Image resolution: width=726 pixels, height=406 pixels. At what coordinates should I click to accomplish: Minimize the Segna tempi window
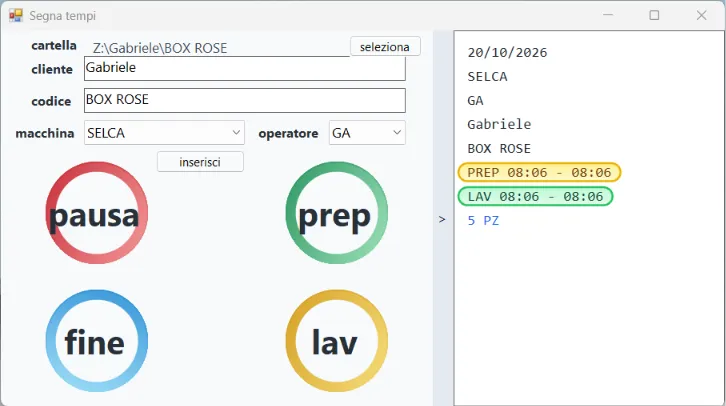pos(608,15)
